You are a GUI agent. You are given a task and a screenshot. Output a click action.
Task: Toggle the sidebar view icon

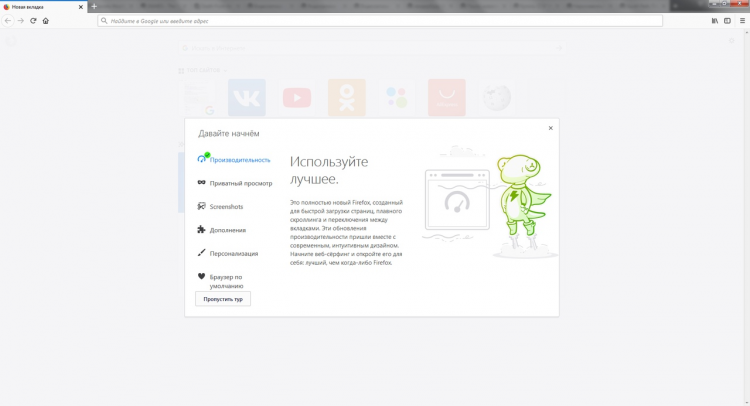tap(727, 21)
